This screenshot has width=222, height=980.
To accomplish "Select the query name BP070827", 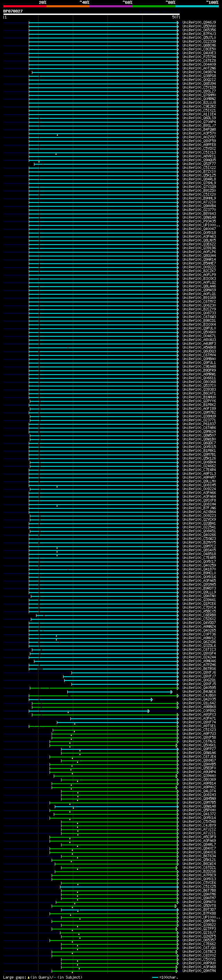I will click(x=13, y=11).
